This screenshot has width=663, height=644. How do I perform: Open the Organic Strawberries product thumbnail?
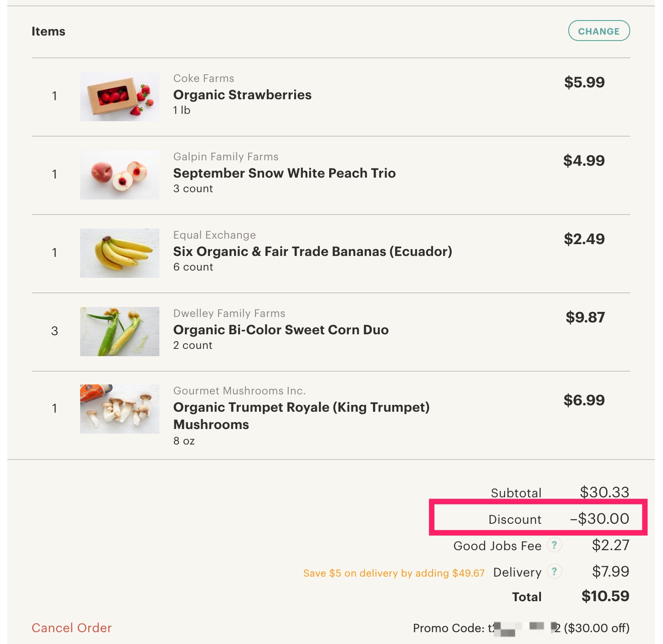[119, 96]
